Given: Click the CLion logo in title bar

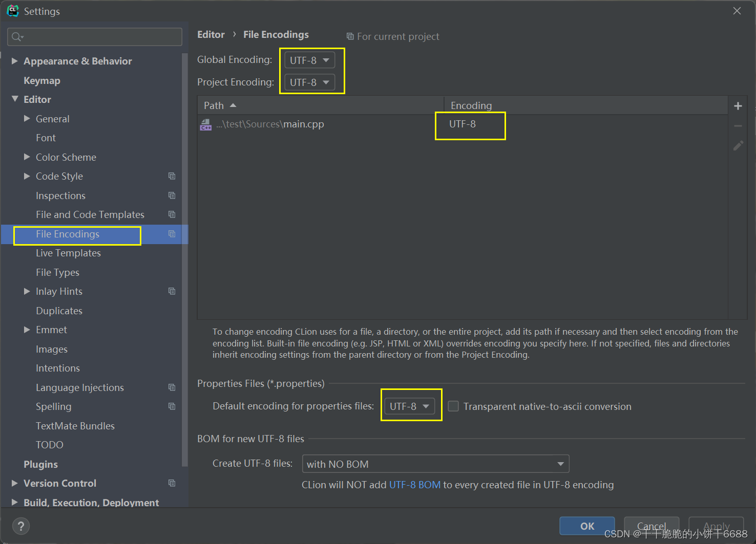Looking at the screenshot, I should (13, 11).
